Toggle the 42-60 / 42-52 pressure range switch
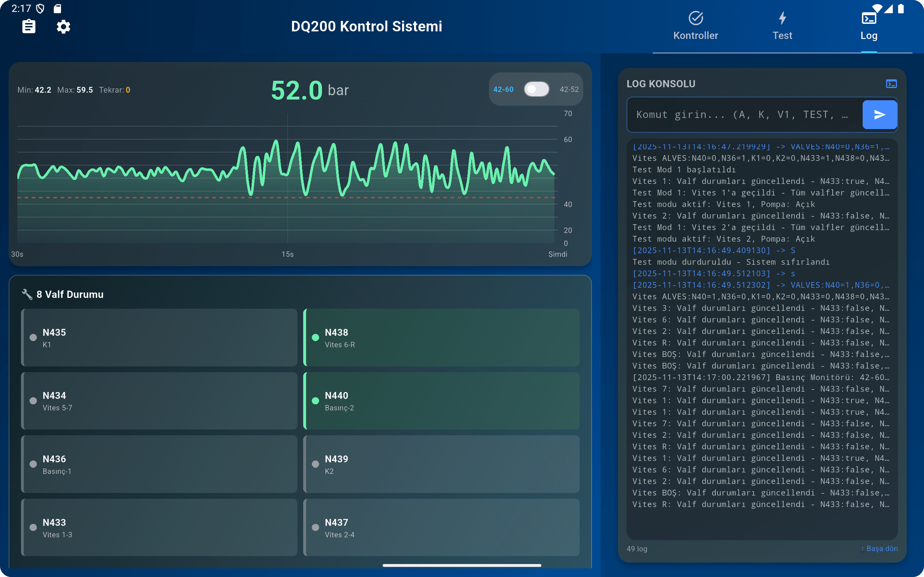924x577 pixels. pyautogui.click(x=536, y=89)
